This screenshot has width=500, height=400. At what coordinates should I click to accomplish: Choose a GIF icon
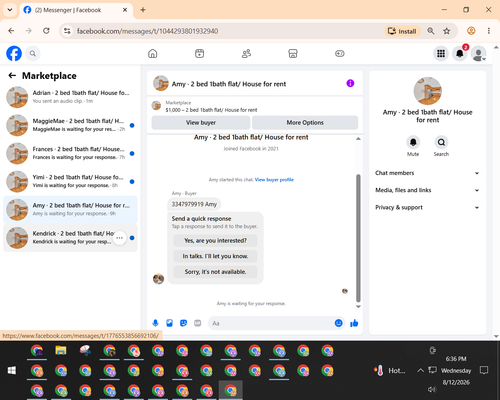pyautogui.click(x=198, y=323)
